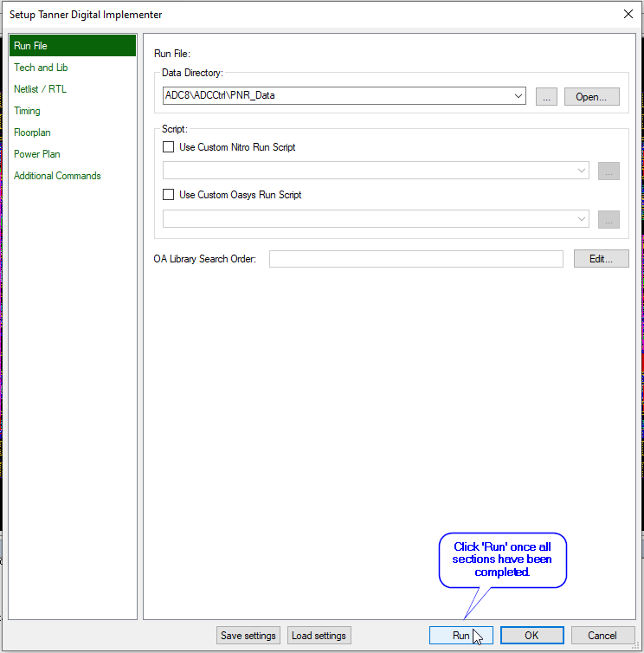Browse for custom Nitro run script
Viewport: 644px width, 653px height.
click(x=609, y=171)
